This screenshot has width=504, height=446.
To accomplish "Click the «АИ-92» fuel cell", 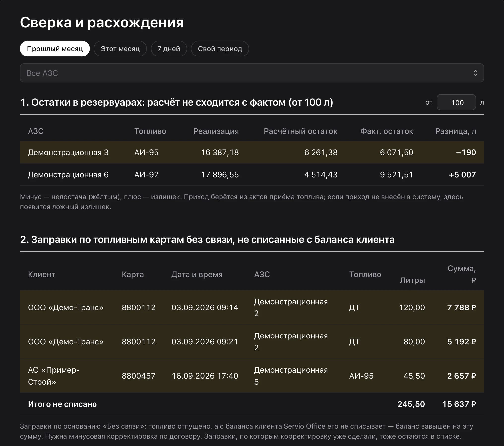I will pyautogui.click(x=146, y=175).
